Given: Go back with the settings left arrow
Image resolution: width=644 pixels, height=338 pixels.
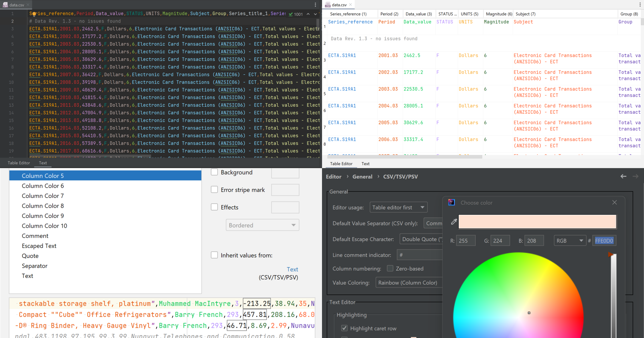Looking at the screenshot, I should pos(623,177).
